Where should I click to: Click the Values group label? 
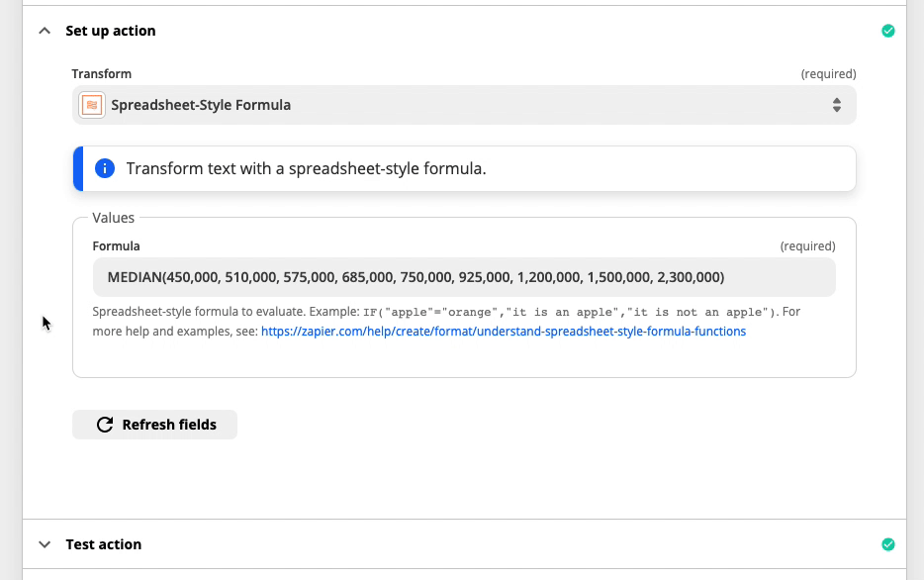coord(113,218)
